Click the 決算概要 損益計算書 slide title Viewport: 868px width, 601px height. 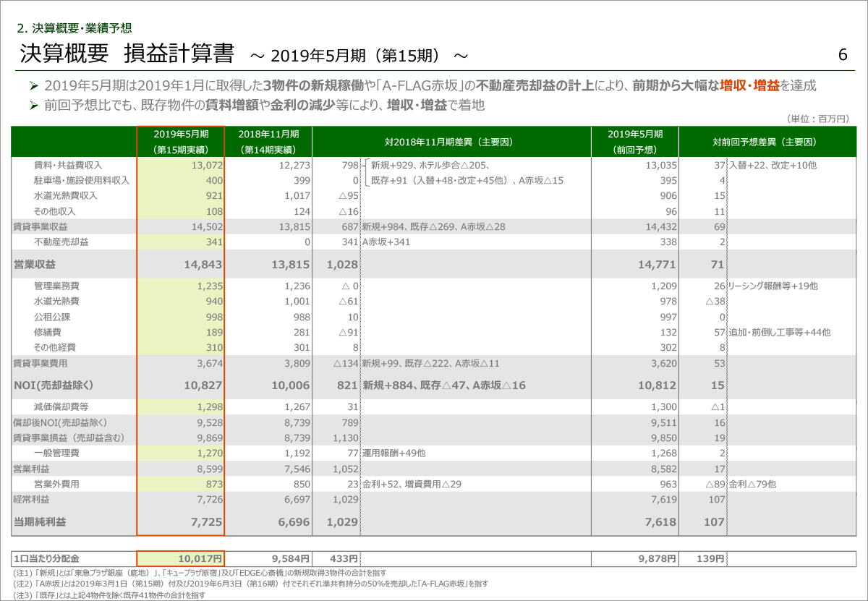127,54
